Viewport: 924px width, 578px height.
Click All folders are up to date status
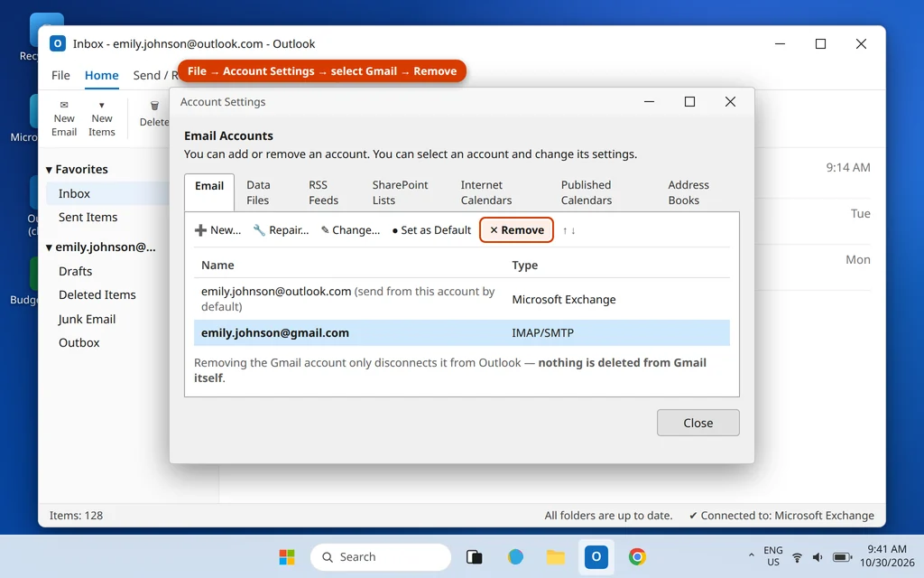point(608,516)
